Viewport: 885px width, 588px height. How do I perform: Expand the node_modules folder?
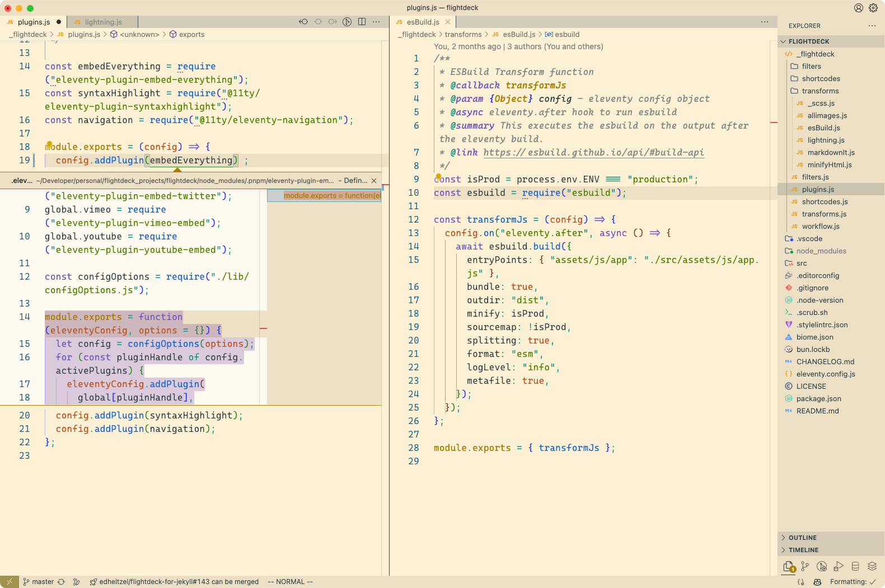[x=831, y=251]
